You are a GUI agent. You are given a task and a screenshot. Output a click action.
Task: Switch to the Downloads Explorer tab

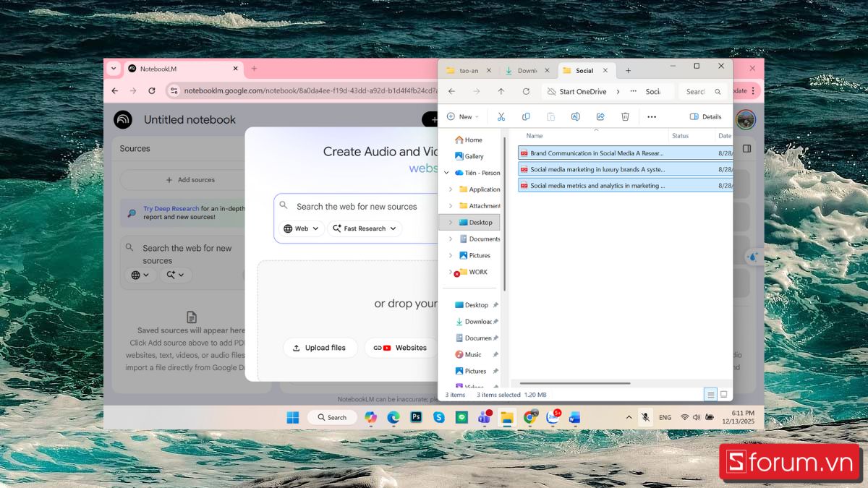point(526,71)
